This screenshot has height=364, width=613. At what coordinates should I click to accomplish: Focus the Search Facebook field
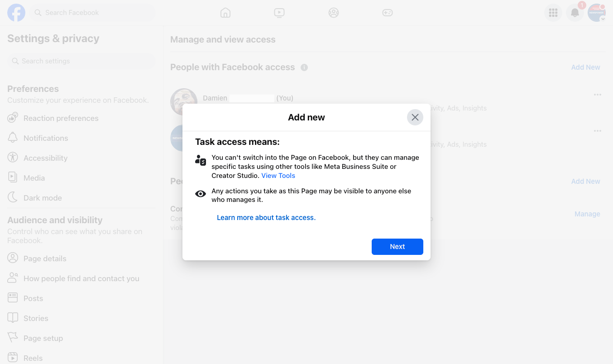click(92, 13)
